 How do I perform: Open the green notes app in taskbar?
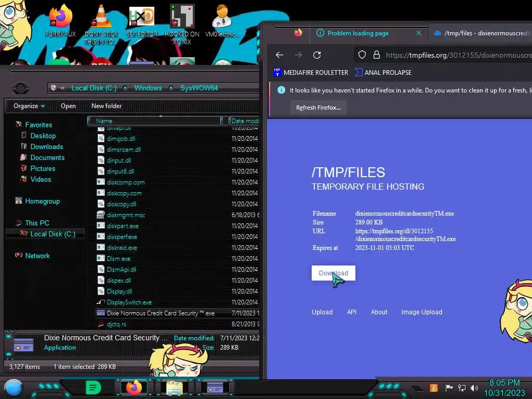[x=94, y=388]
